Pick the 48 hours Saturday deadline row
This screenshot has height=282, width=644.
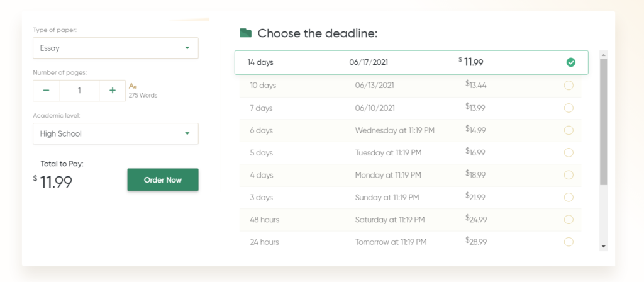click(x=411, y=220)
